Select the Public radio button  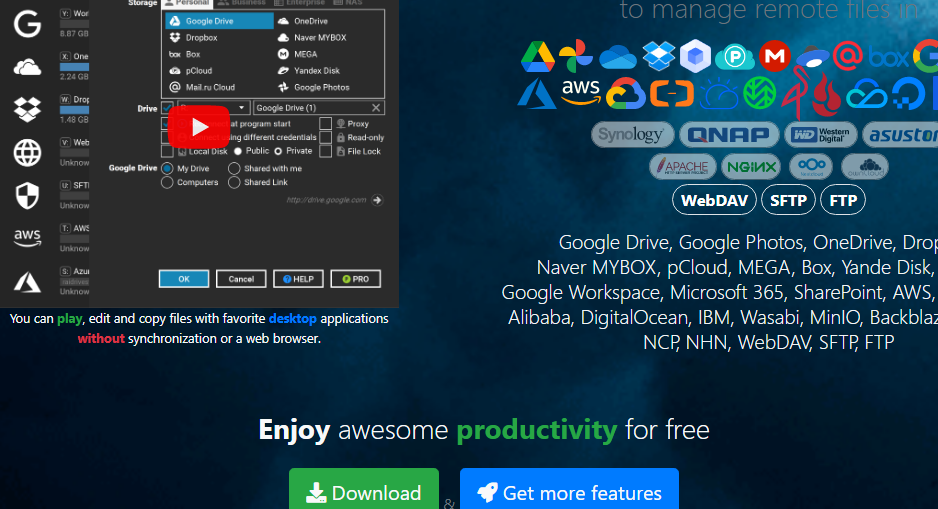[237, 151]
